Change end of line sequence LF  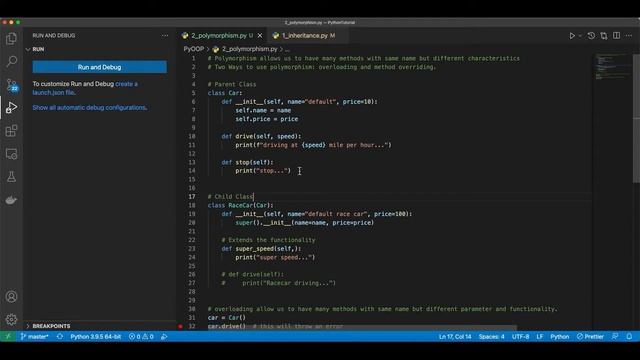pos(540,337)
